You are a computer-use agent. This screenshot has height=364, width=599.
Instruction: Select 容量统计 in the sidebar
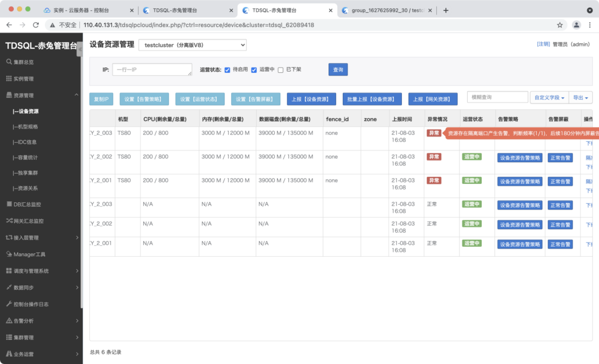click(25, 157)
